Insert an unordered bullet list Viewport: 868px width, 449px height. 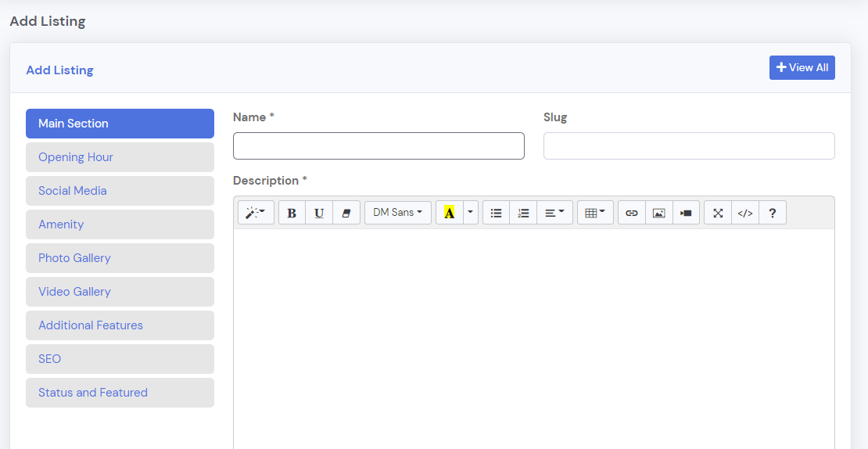(x=496, y=213)
